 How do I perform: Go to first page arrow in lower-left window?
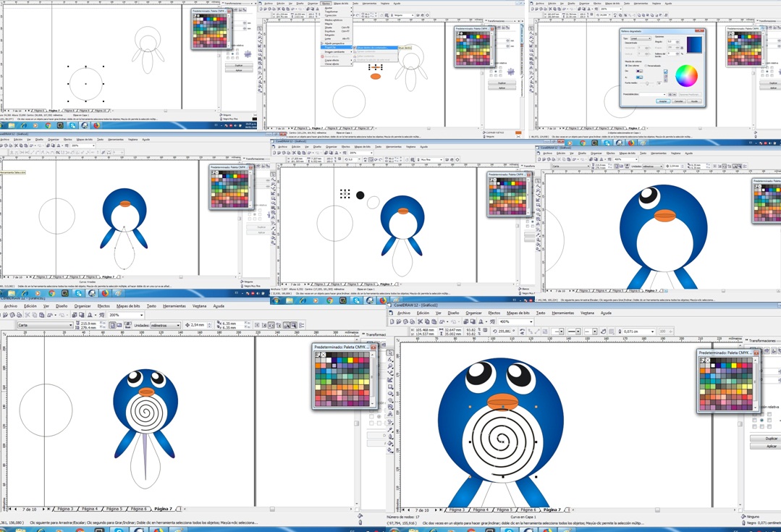(x=10, y=509)
